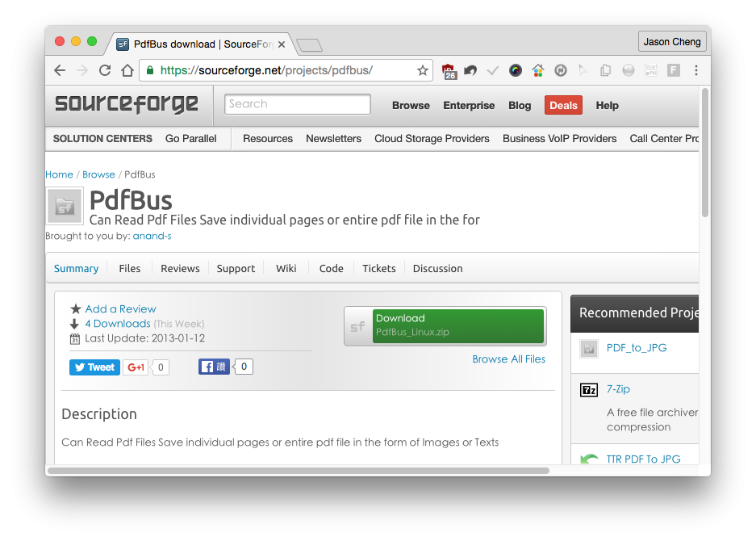756x541 pixels.
Task: Click the SourceForge logo
Action: (127, 104)
